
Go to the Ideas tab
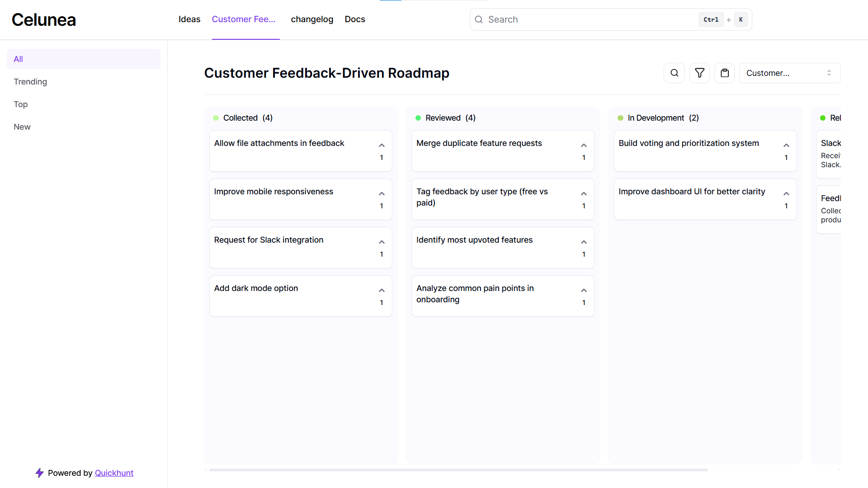(189, 19)
